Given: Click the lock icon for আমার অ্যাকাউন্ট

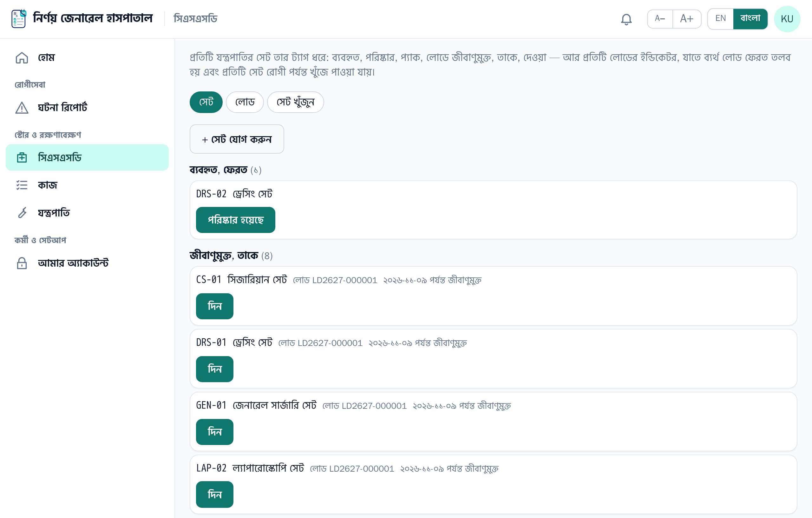Looking at the screenshot, I should pyautogui.click(x=22, y=263).
